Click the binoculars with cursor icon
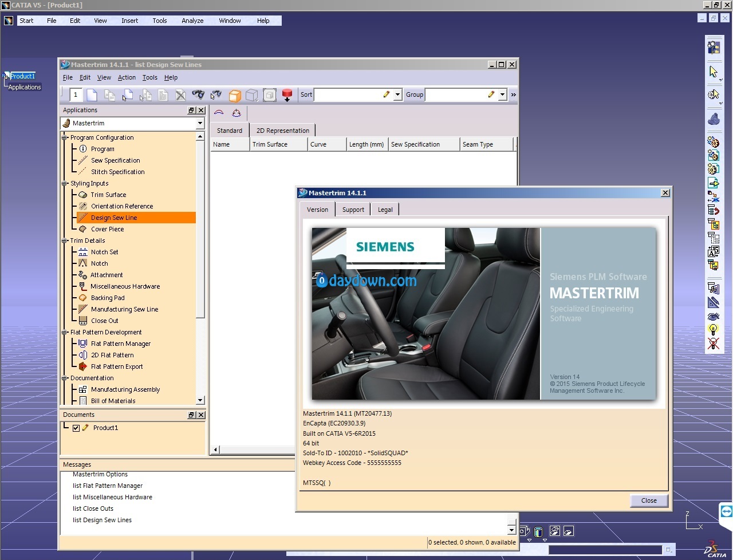733x560 pixels. 216,95
